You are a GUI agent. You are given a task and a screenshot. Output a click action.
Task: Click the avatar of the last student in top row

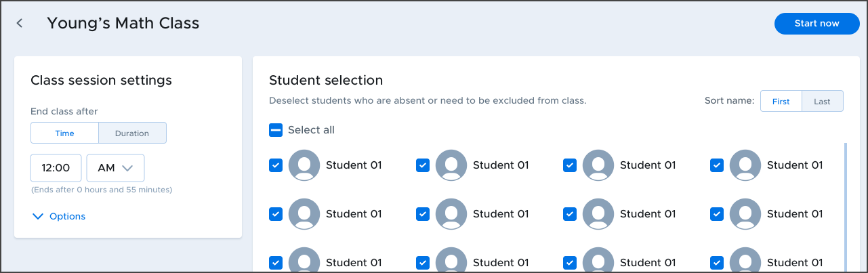pos(745,165)
